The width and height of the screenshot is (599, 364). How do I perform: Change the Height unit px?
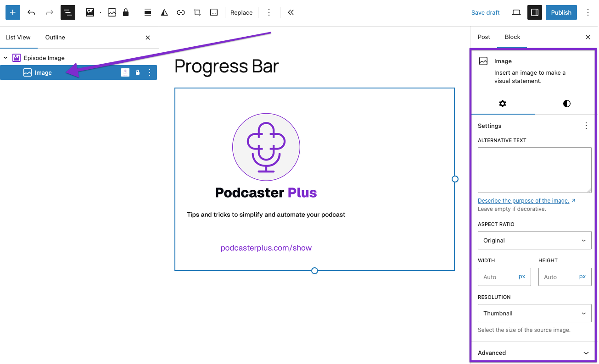click(582, 276)
